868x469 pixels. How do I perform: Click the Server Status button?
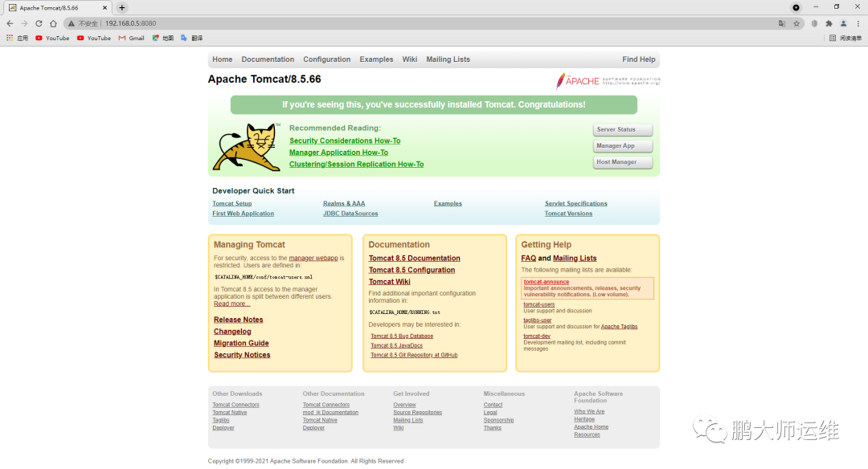(623, 129)
